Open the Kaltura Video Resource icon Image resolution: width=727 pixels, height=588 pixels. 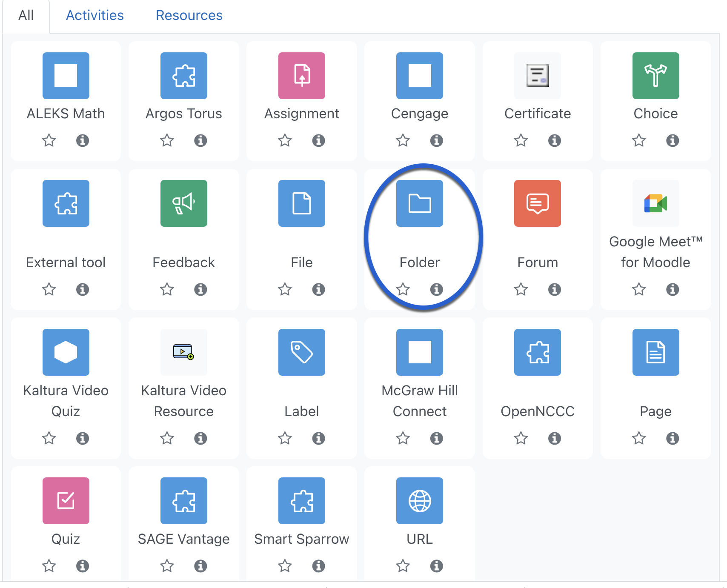click(184, 352)
